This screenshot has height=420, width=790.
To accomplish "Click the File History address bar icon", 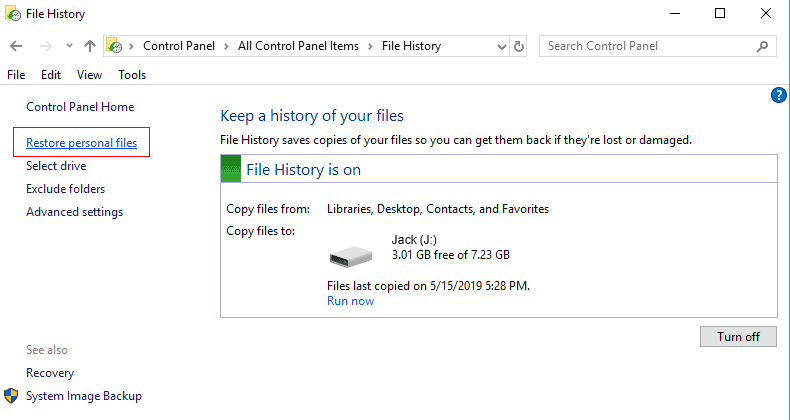I will click(116, 46).
